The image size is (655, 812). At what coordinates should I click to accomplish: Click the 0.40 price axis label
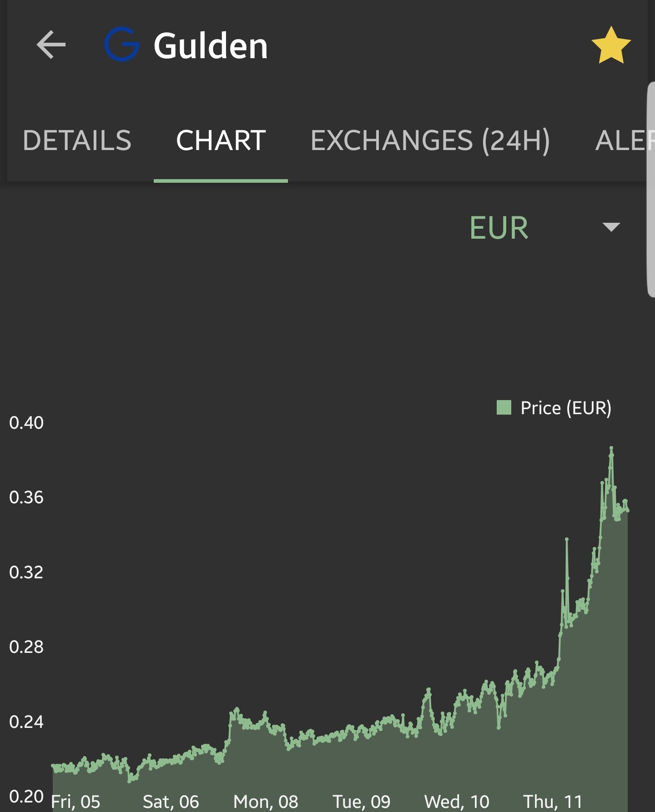click(26, 422)
